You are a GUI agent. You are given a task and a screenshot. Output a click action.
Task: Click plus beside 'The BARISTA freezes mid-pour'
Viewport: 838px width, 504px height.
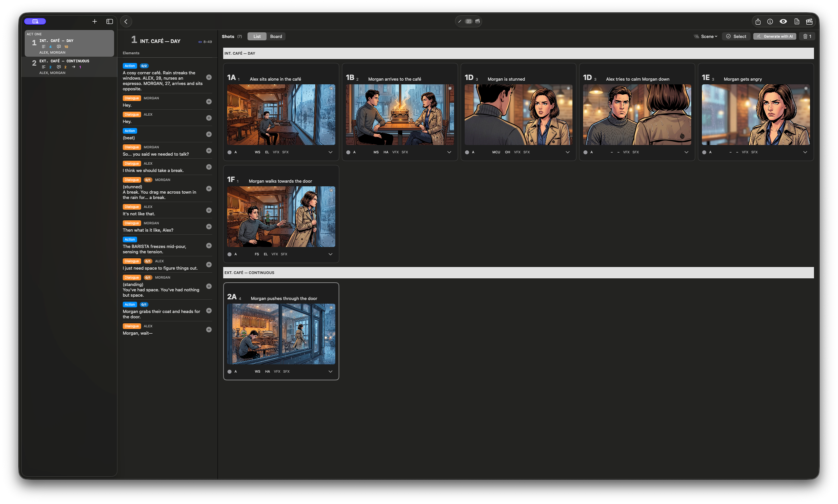pos(209,246)
